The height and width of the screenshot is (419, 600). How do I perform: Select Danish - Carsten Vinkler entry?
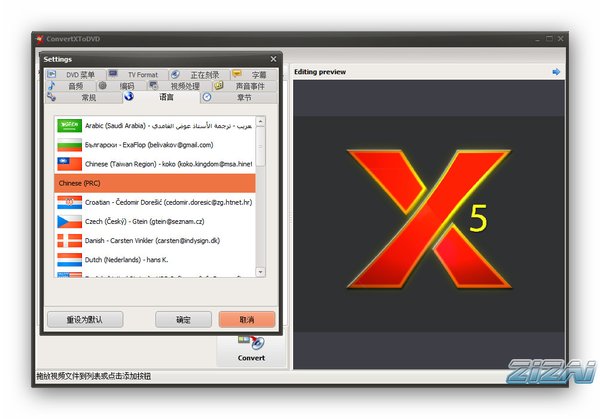(155, 240)
